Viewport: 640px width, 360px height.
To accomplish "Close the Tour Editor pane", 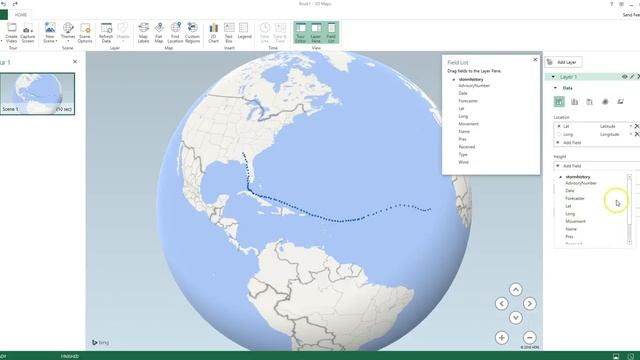I will [75, 62].
